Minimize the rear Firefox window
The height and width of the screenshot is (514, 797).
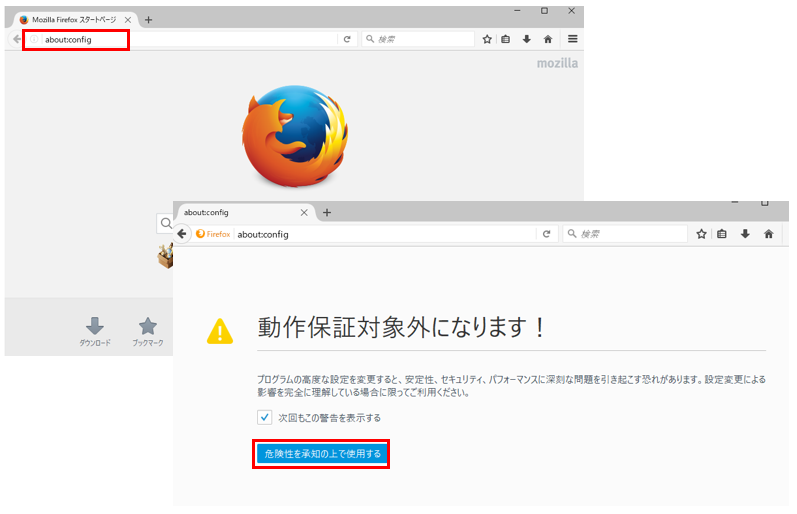[517, 11]
